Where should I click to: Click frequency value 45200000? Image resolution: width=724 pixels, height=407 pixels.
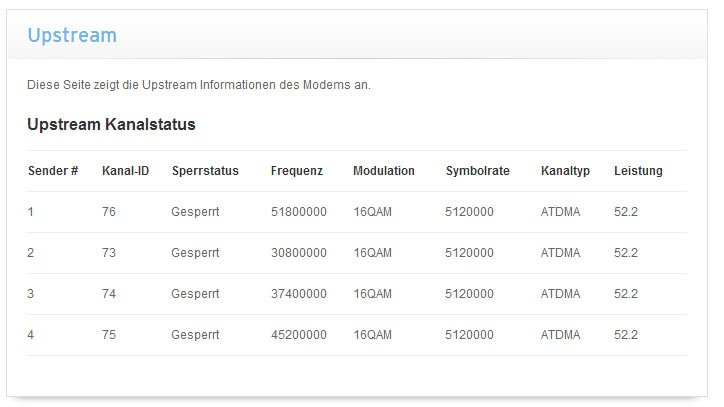299,335
